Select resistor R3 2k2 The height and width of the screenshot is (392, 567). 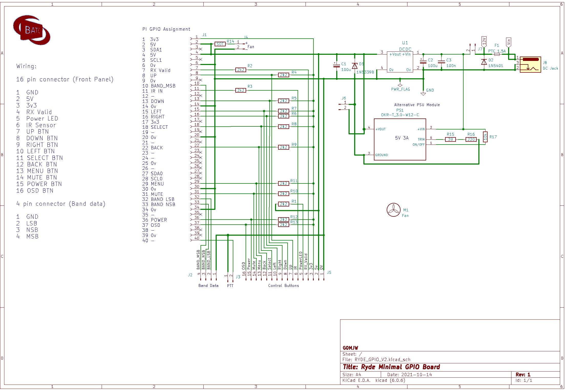point(240,90)
